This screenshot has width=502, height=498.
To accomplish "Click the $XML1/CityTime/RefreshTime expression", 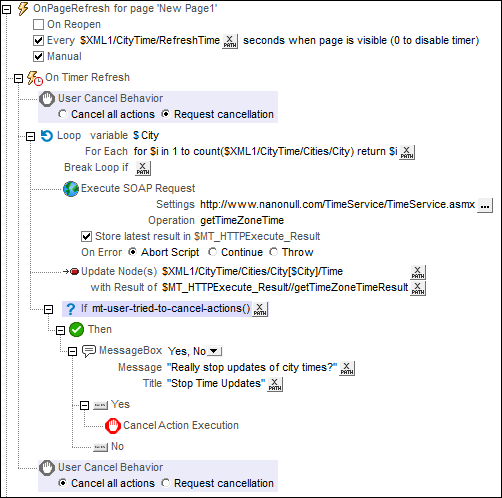I will [150, 40].
